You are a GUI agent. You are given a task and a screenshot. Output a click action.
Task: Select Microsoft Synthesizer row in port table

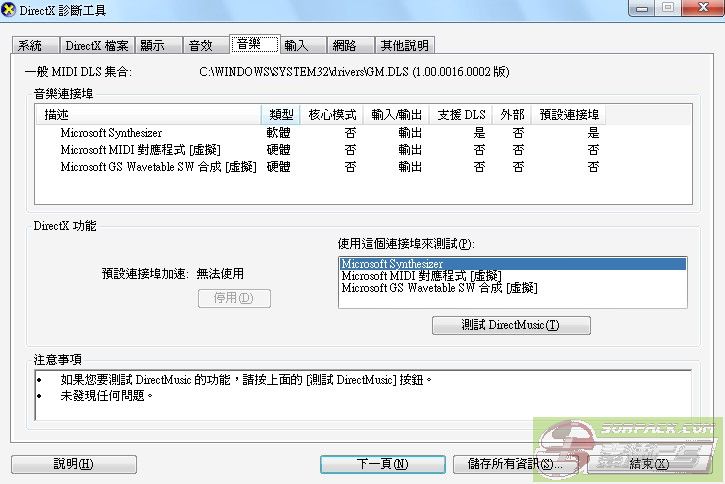tap(111, 133)
